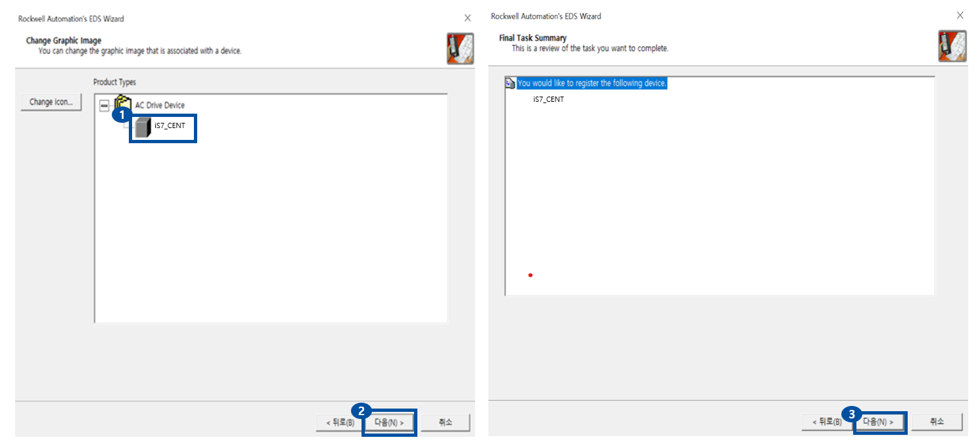Click iS7_CENT entry in Final Task Summary list

tap(548, 99)
